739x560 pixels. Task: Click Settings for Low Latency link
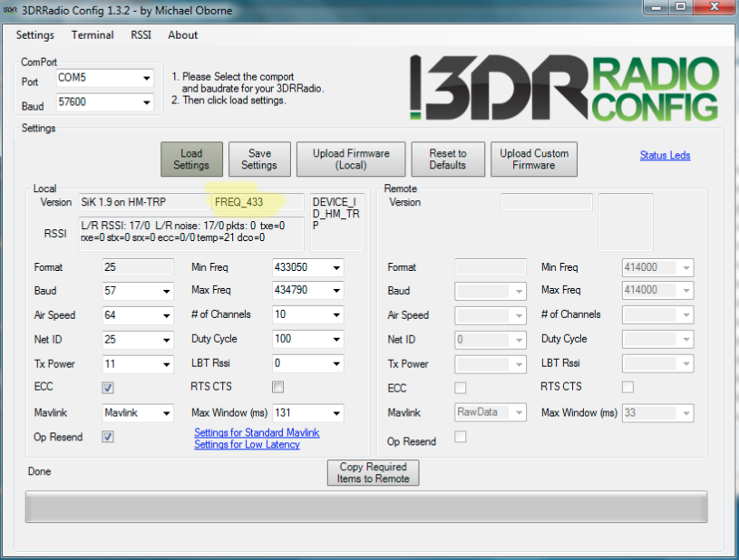(x=247, y=444)
